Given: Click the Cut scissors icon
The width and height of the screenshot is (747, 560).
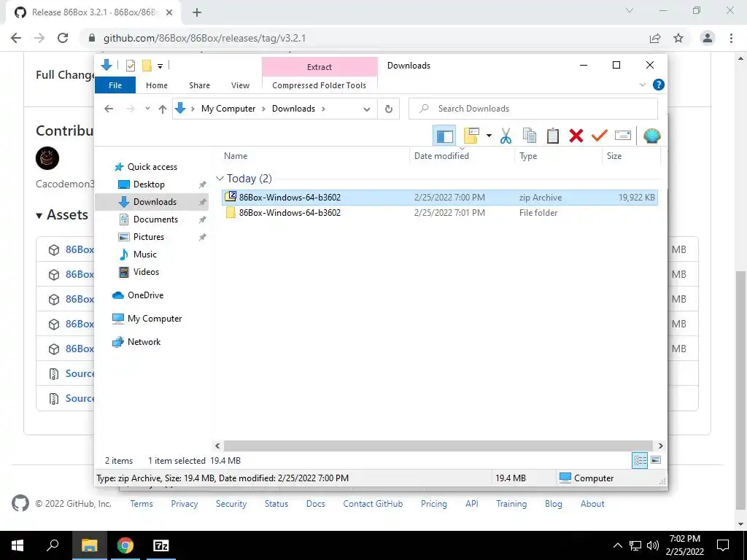Looking at the screenshot, I should pyautogui.click(x=506, y=136).
